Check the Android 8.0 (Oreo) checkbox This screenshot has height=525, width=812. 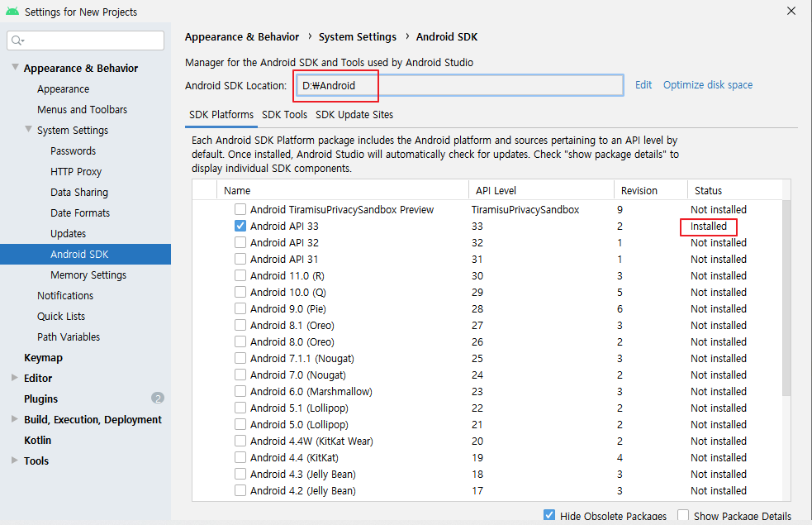[240, 342]
